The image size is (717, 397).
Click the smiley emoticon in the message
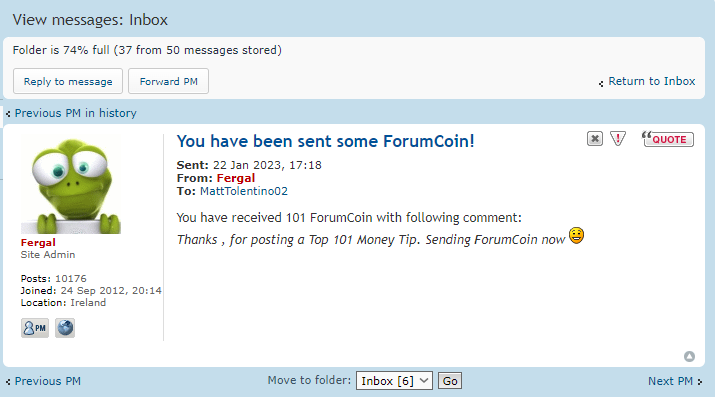click(x=576, y=236)
